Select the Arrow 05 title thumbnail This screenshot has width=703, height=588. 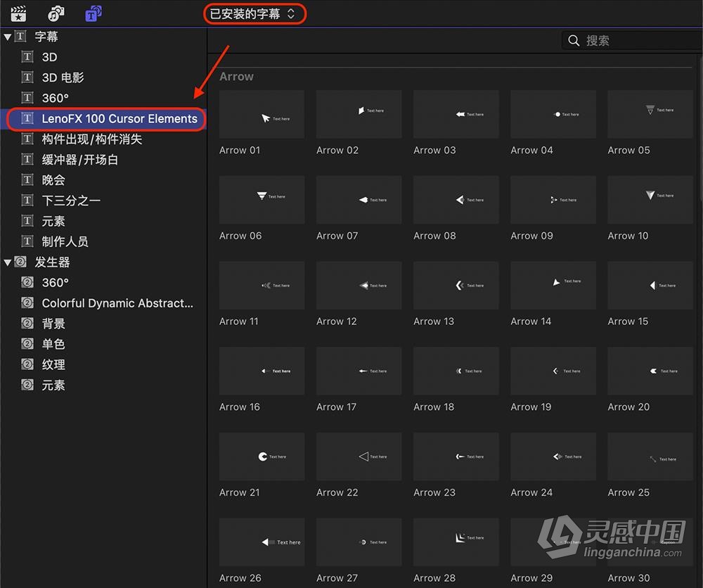pos(650,115)
